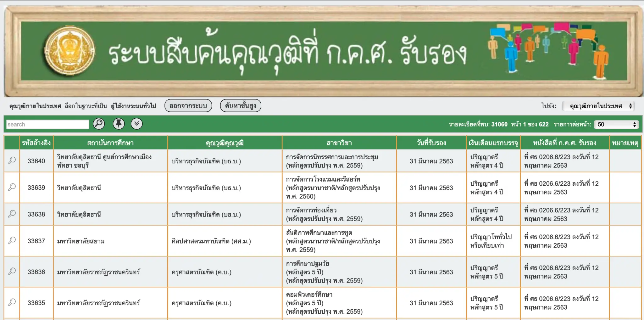The height and width of the screenshot is (320, 644).
Task: Click the 'สถาบันการศึกษา' column header
Action: (x=110, y=143)
